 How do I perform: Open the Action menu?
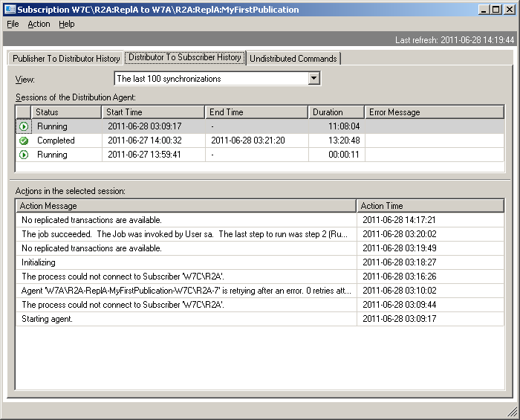[x=39, y=25]
